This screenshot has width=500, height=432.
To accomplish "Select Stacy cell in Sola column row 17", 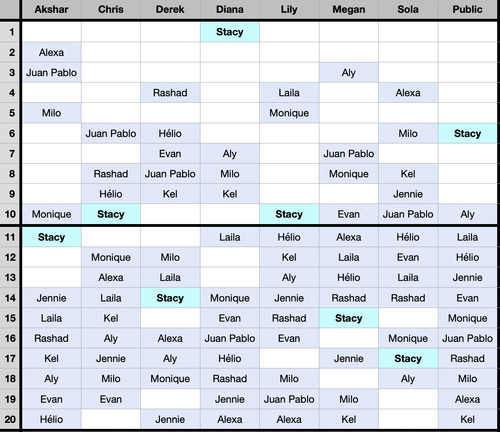I will click(x=408, y=358).
